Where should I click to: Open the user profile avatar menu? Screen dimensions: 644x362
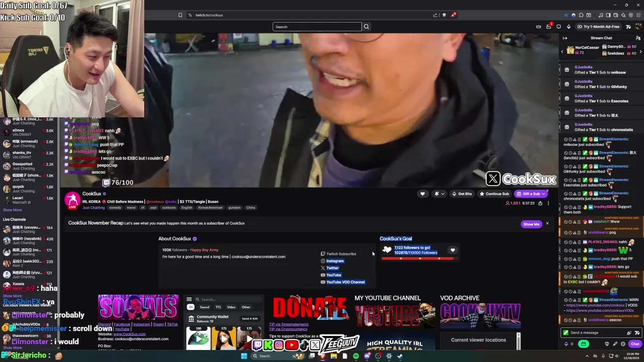tap(638, 27)
